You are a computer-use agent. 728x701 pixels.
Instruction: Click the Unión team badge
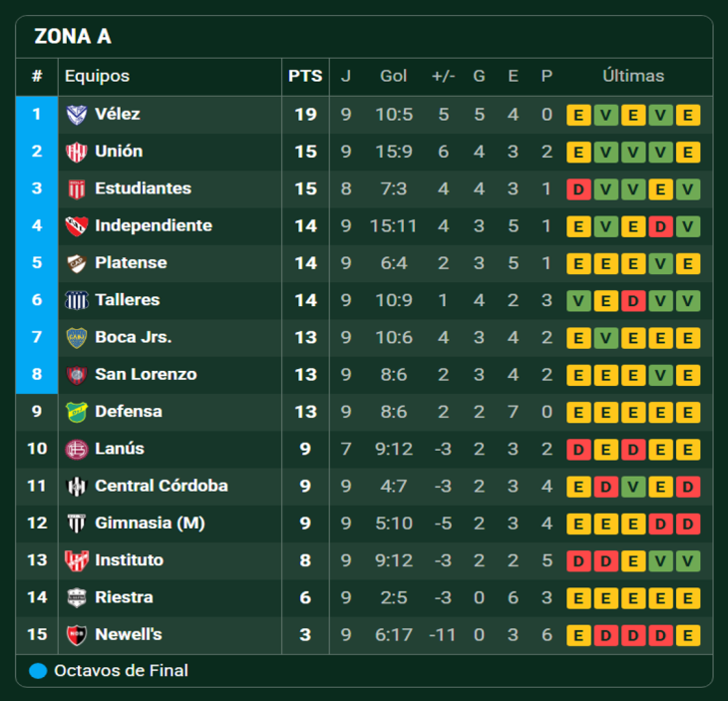pos(77,152)
